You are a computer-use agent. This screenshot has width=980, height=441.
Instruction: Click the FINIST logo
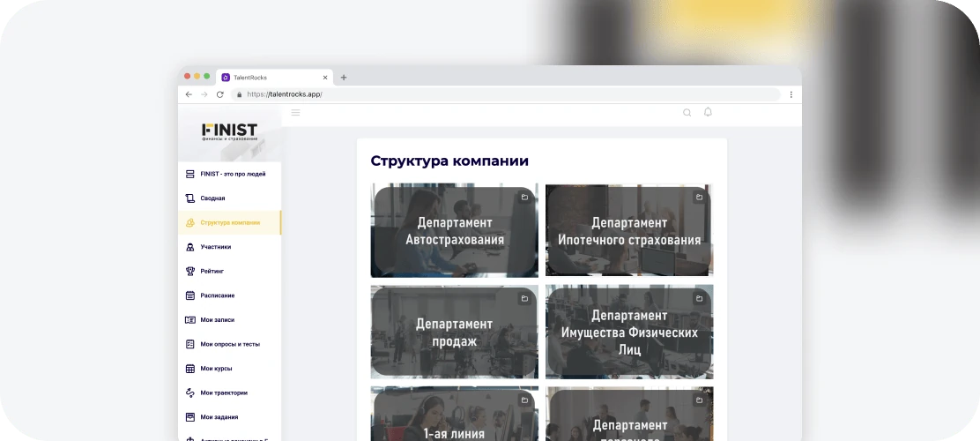click(x=229, y=131)
